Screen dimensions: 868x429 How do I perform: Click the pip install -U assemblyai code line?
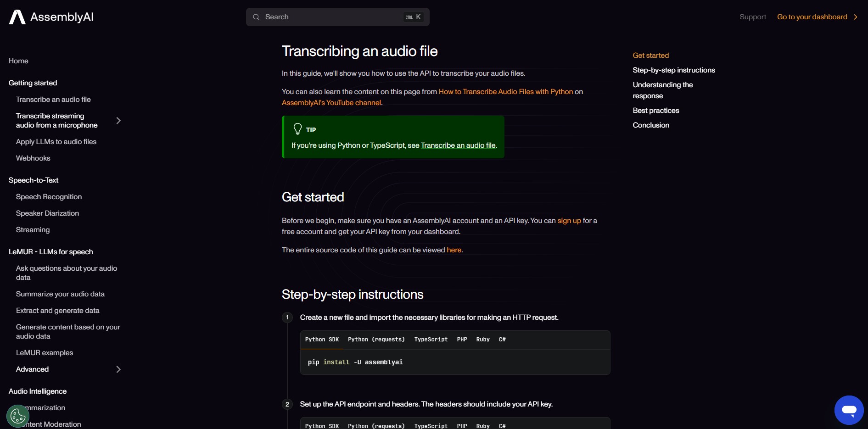tap(355, 362)
